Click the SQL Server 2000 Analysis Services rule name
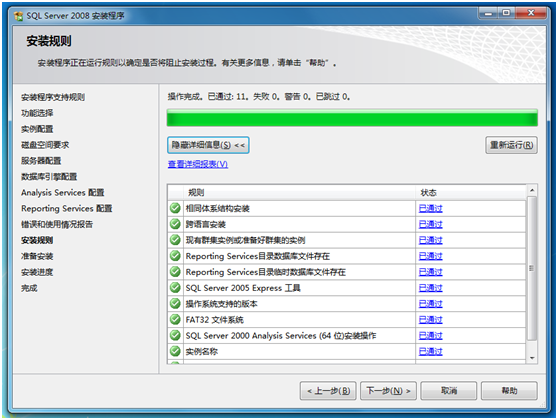 pos(281,336)
